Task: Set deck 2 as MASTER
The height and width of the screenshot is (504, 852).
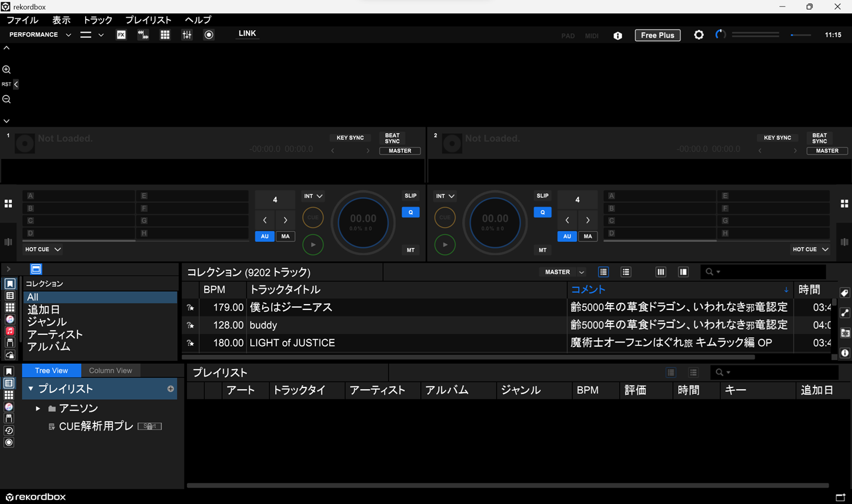Action: pos(827,151)
